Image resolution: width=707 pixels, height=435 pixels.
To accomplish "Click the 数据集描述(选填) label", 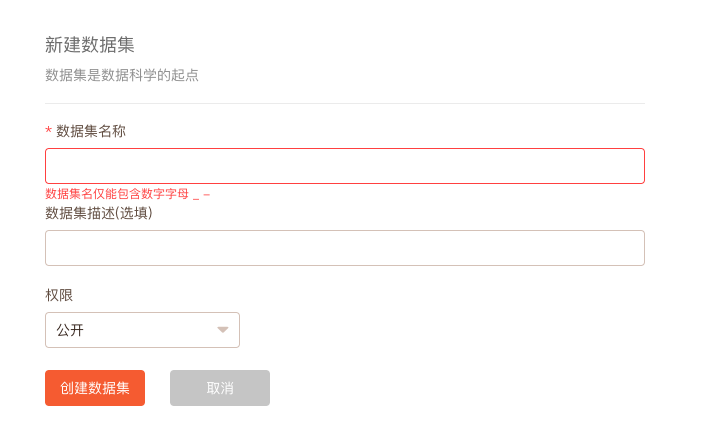I will 99,213.
